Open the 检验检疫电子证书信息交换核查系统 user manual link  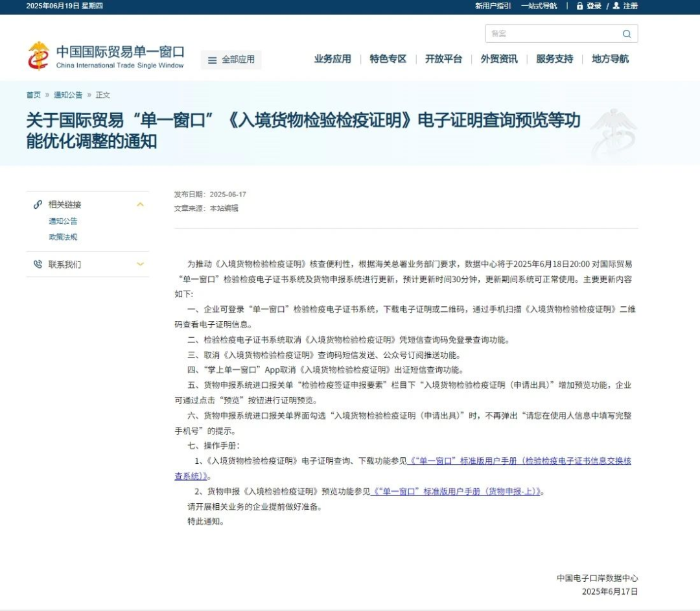click(519, 461)
